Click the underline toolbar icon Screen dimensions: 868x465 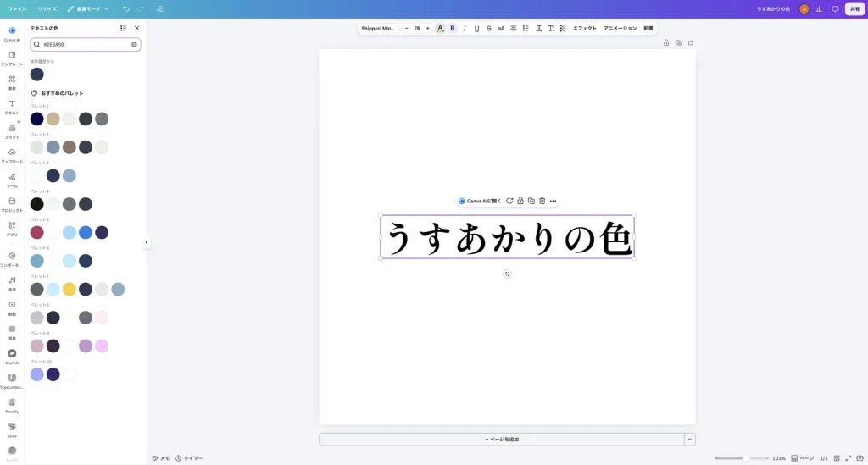click(476, 28)
